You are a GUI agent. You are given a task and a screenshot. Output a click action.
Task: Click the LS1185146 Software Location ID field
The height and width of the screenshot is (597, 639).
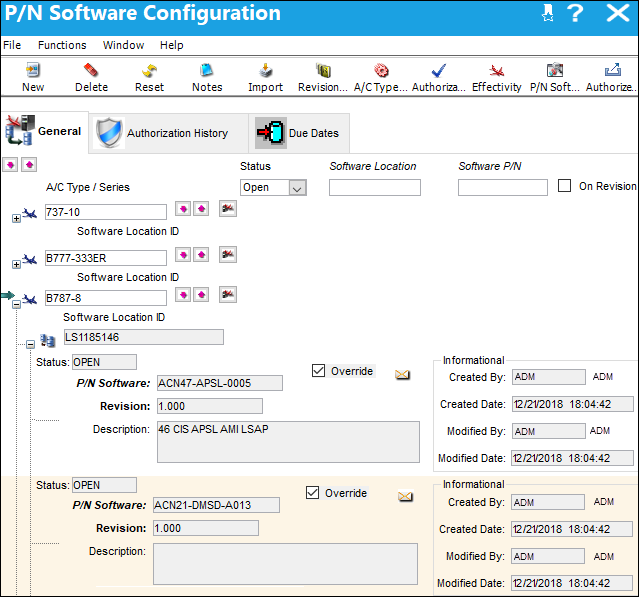click(144, 337)
